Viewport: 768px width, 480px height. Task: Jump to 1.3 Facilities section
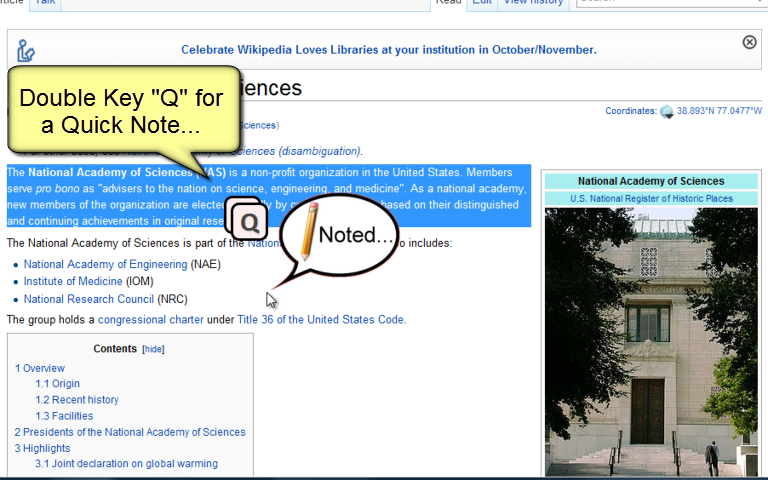pos(64,416)
